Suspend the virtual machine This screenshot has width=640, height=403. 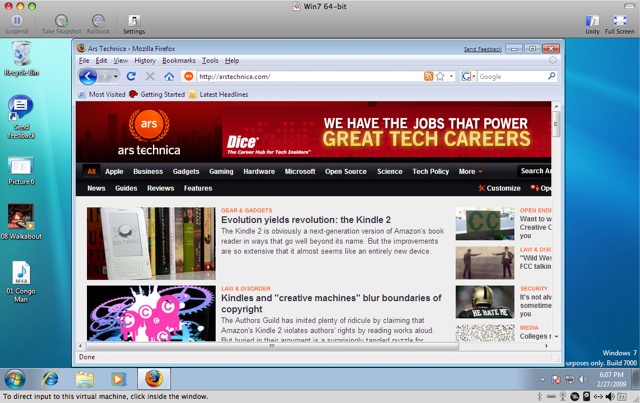(17, 24)
